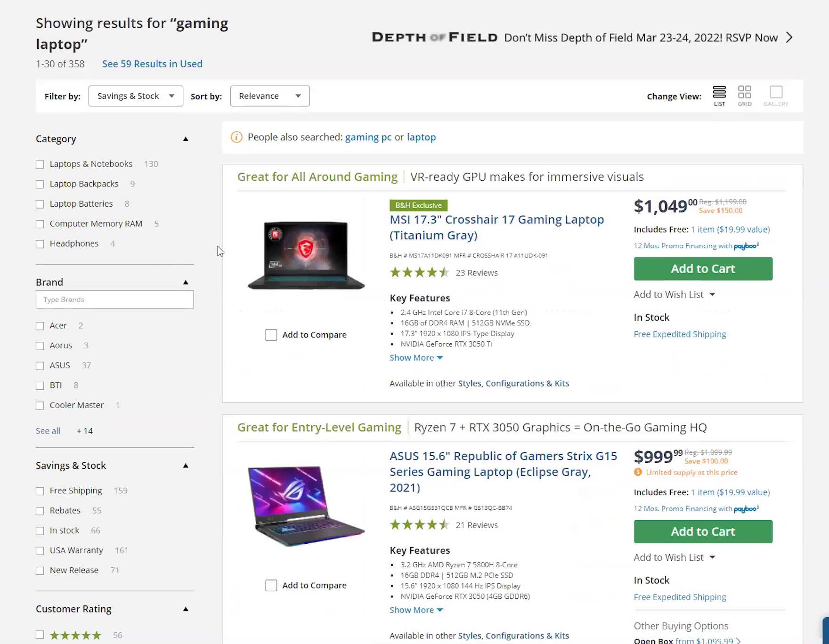829x644 pixels.
Task: Expand Show More for MSI key features
Action: 416,358
